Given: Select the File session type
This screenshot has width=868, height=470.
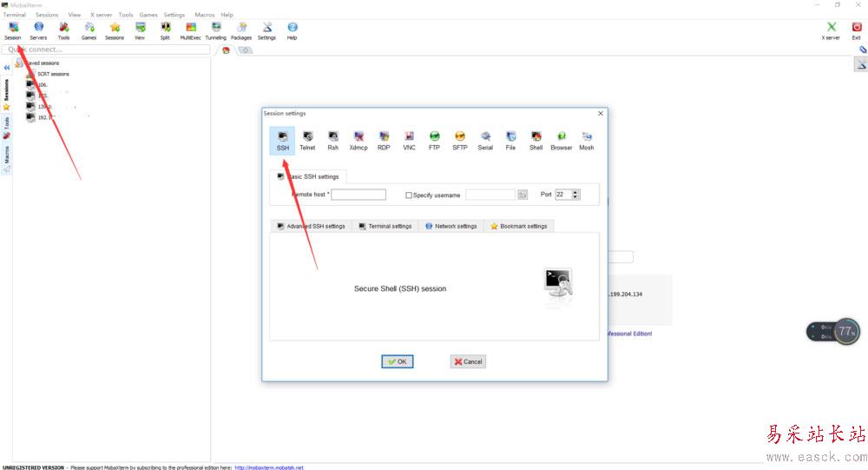Looking at the screenshot, I should click(x=510, y=141).
